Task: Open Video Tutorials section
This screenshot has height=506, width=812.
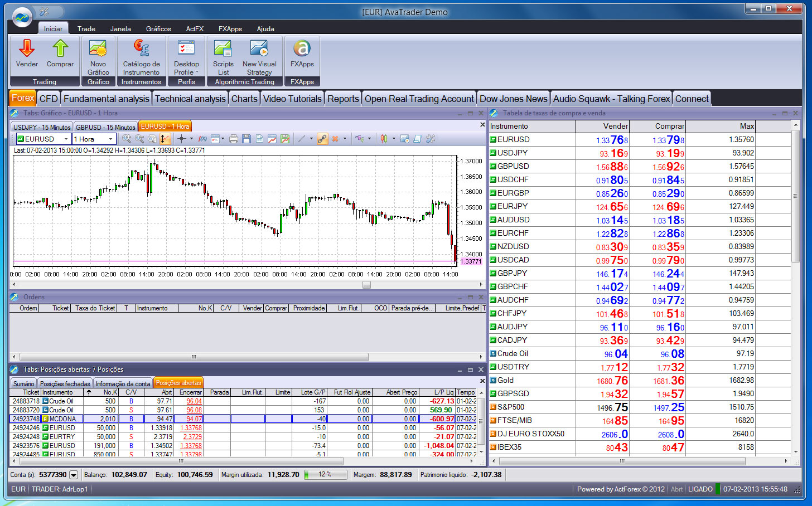Action: click(x=292, y=99)
